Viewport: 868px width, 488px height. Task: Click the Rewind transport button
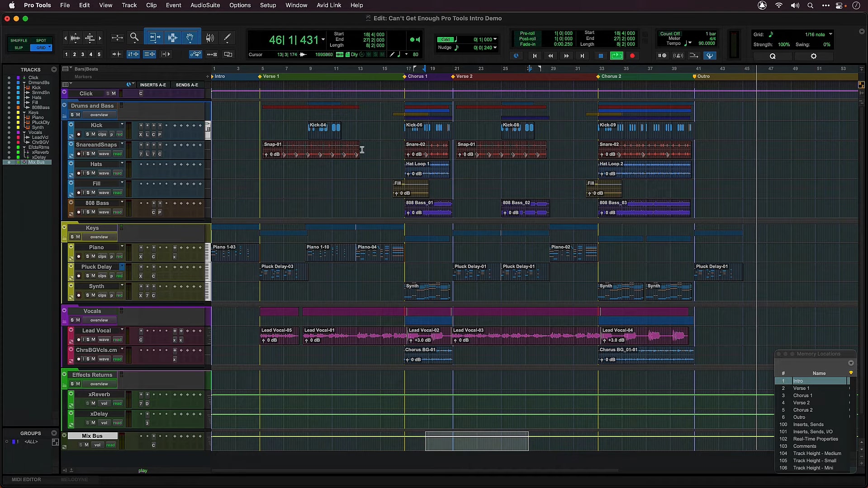click(x=550, y=56)
